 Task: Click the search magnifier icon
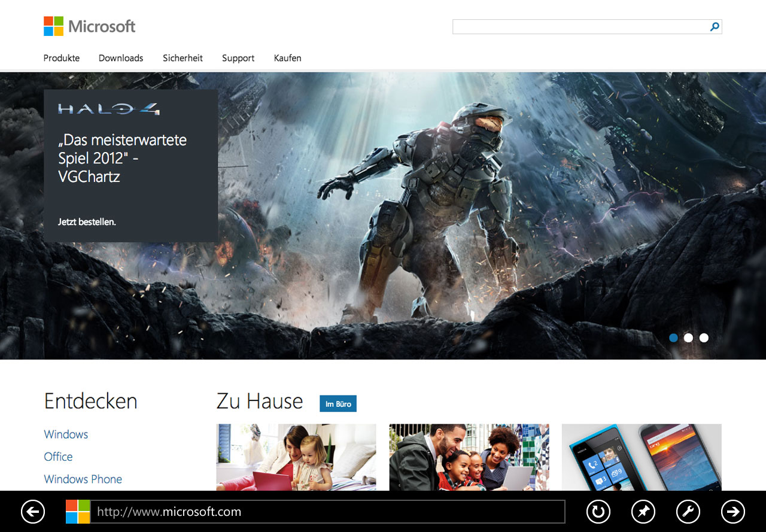(715, 27)
